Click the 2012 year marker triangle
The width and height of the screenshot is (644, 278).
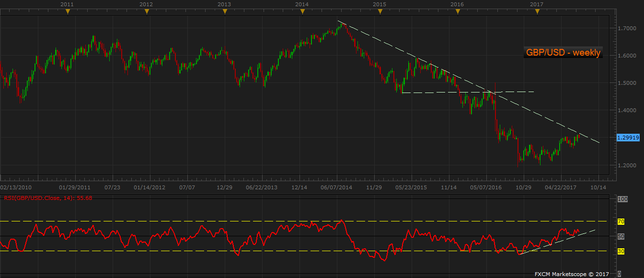147,12
